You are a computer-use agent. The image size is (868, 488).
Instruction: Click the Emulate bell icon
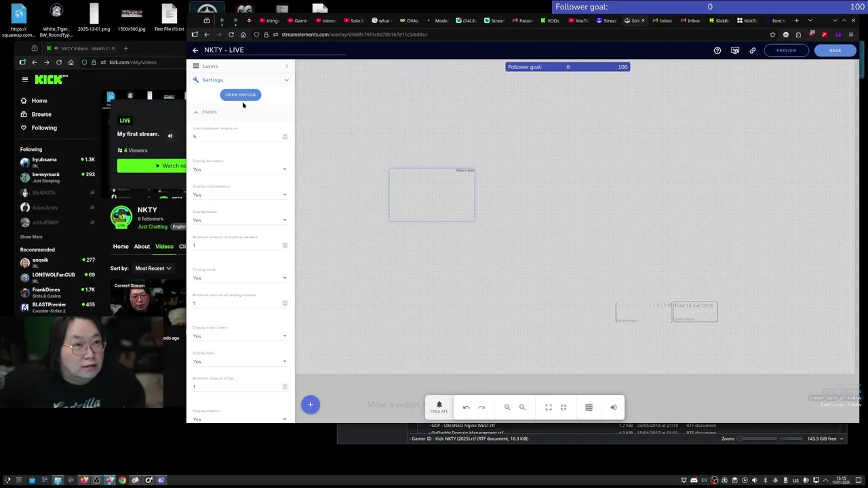439,407
